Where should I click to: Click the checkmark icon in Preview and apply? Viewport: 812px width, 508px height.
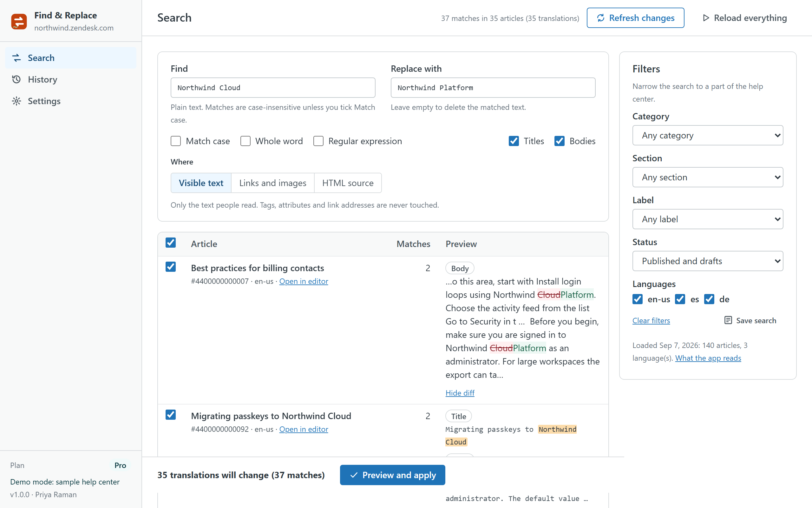(354, 475)
